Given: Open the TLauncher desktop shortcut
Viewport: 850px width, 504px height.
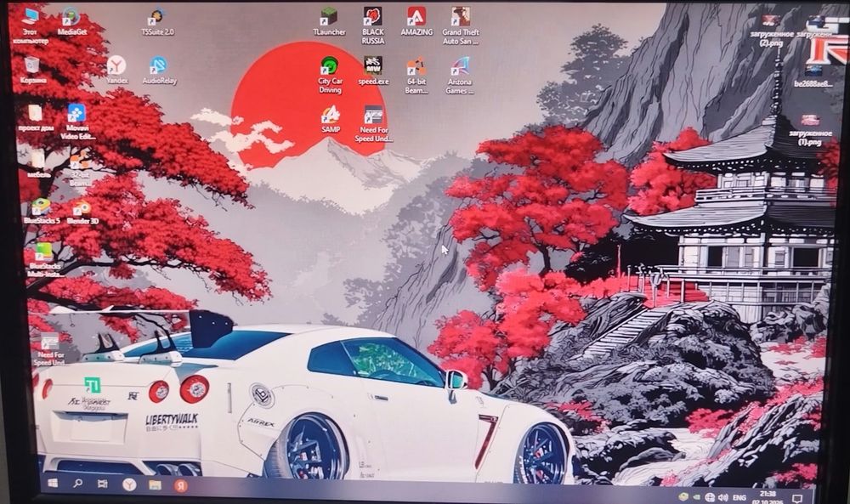Looking at the screenshot, I should click(x=329, y=22).
